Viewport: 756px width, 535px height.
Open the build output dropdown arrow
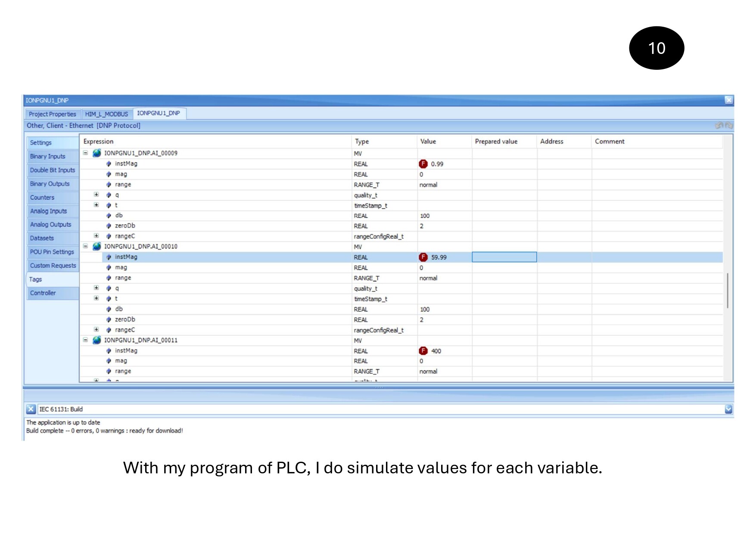coord(728,409)
